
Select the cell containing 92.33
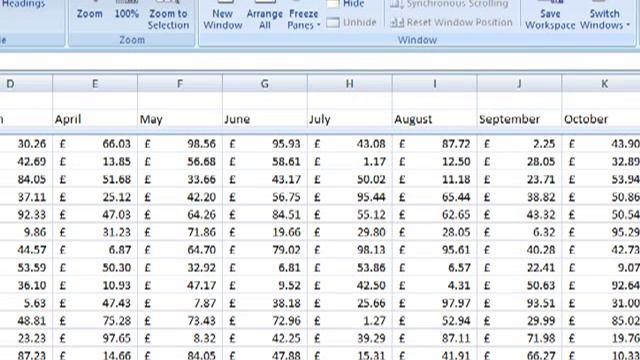[26, 215]
